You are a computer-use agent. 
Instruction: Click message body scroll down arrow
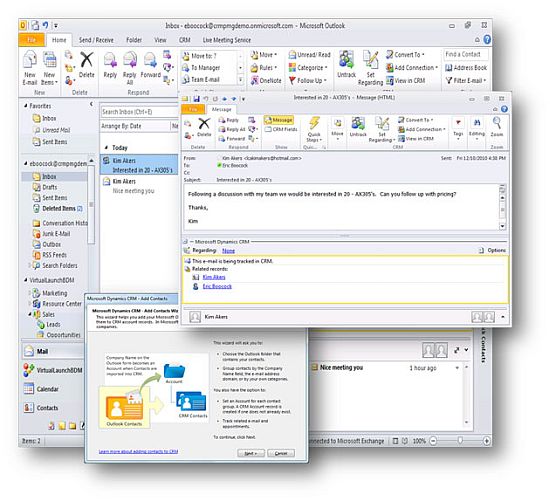click(x=502, y=226)
